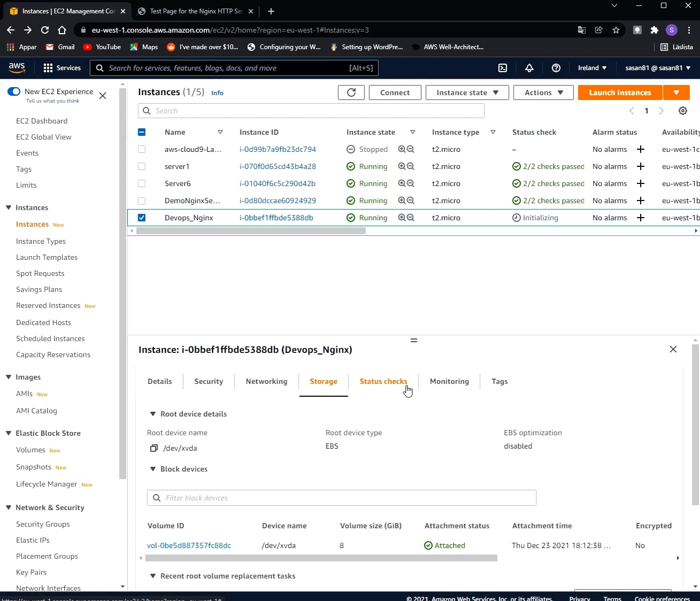Switch to Monitoring tab
The height and width of the screenshot is (601, 700).
(x=449, y=381)
